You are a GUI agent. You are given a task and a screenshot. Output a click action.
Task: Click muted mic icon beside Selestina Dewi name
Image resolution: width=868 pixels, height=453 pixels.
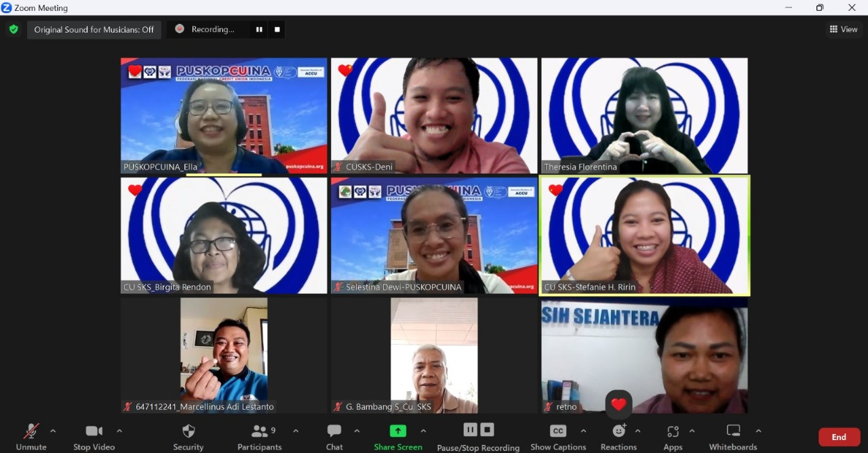pyautogui.click(x=338, y=287)
